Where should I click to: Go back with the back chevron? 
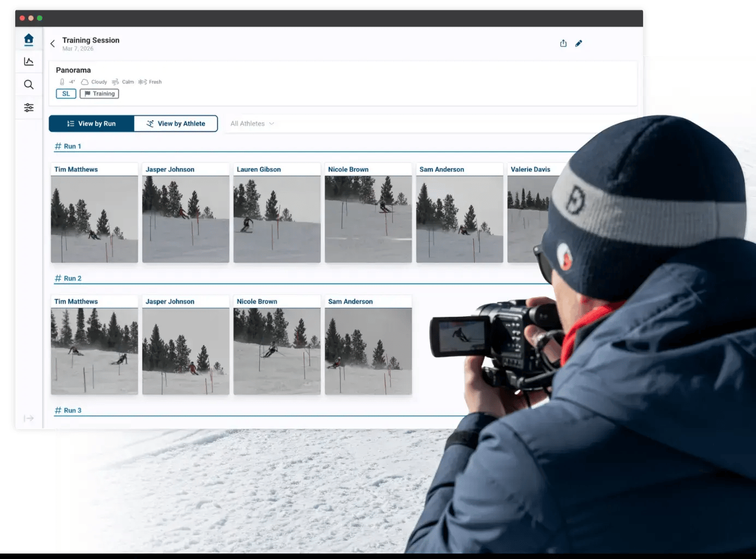pyautogui.click(x=52, y=43)
